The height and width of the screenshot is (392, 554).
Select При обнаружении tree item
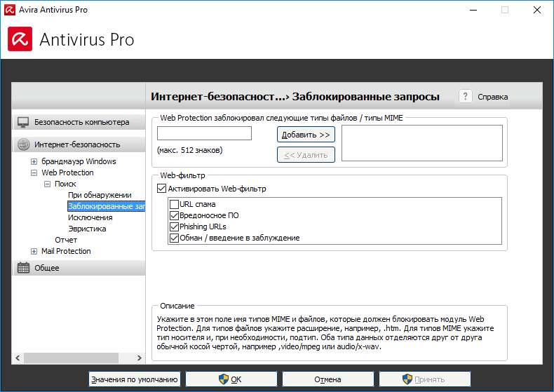click(100, 195)
